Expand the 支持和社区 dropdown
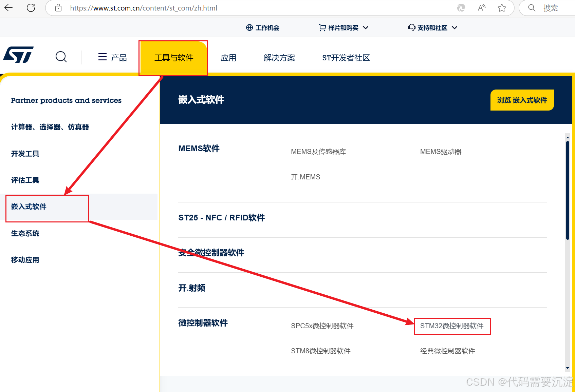This screenshot has height=392, width=575. [455, 27]
